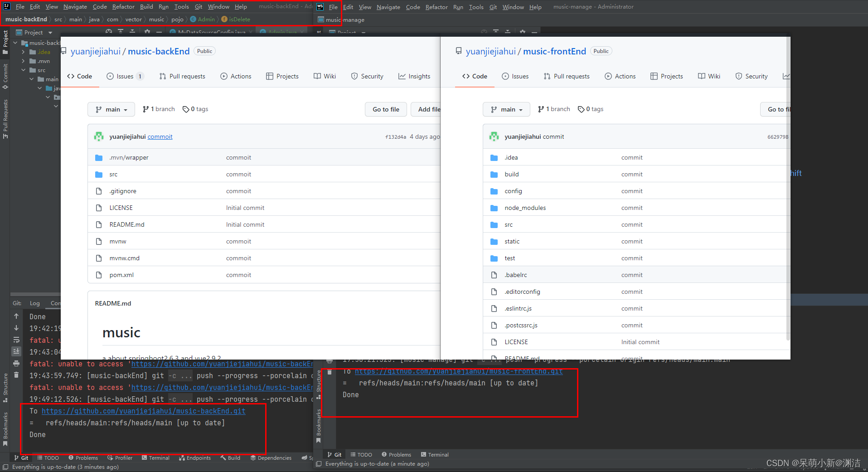The image size is (868, 472).
Task: Open pom.xml file in music-backEnd repo
Action: [x=121, y=275]
